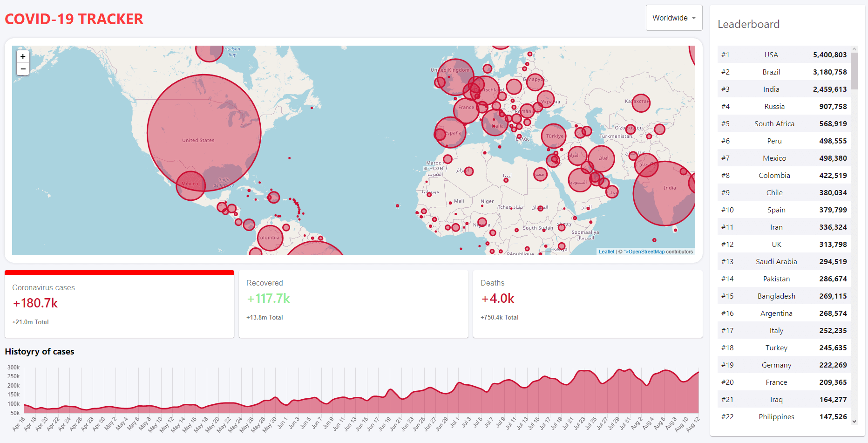The image size is (868, 443).
Task: Click the Colombia case circle
Action: (270, 238)
